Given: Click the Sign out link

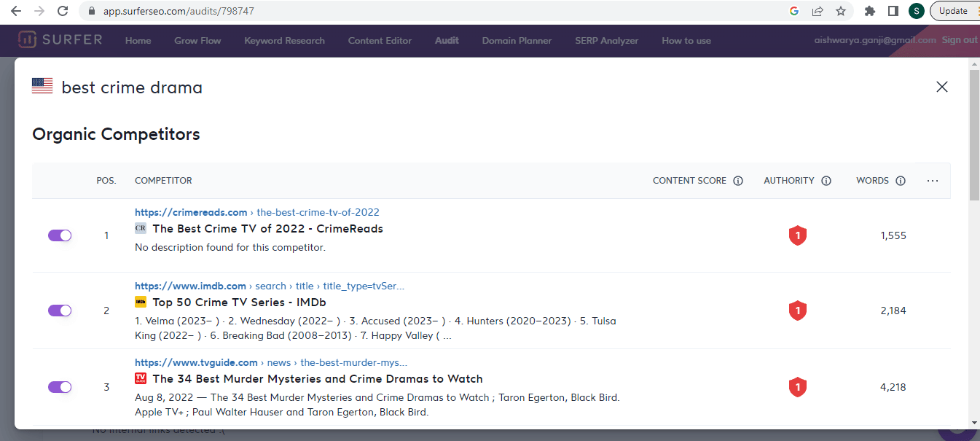Looking at the screenshot, I should (x=959, y=40).
